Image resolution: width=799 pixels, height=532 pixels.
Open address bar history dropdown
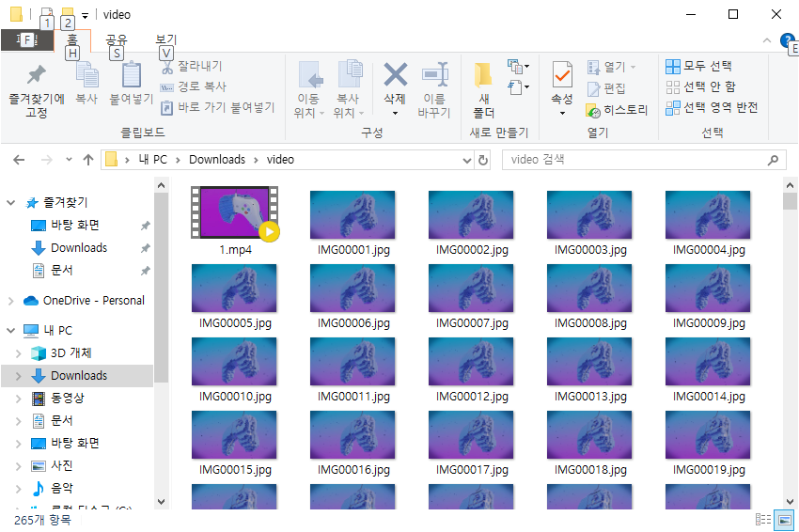click(x=467, y=161)
